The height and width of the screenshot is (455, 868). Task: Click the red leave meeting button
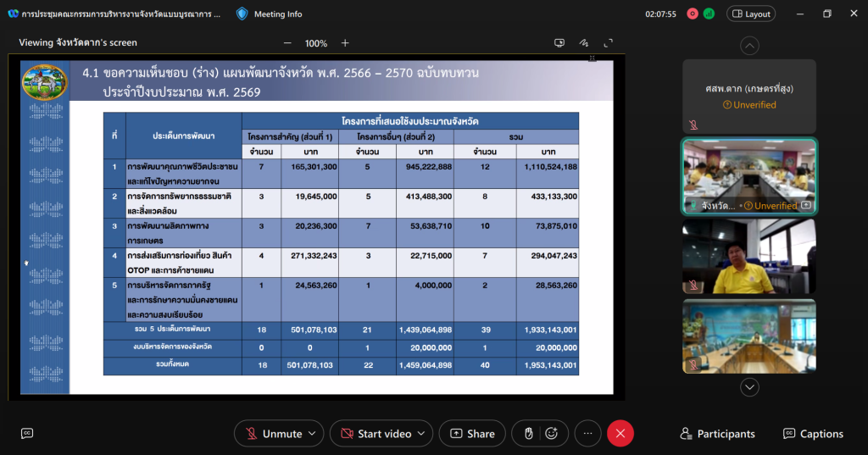620,434
